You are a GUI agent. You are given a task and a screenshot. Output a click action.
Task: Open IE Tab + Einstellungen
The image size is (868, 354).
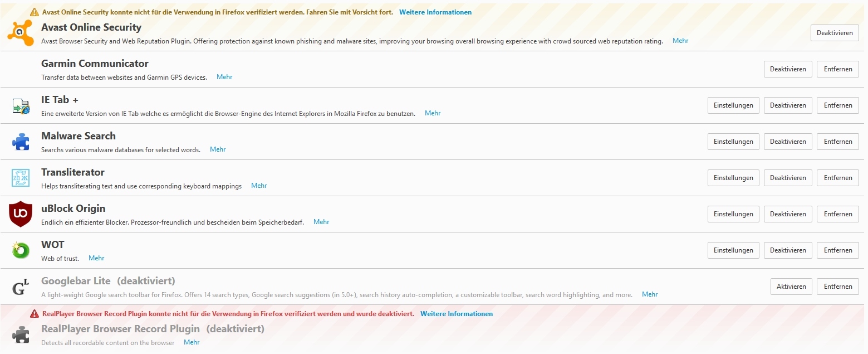[x=733, y=105]
